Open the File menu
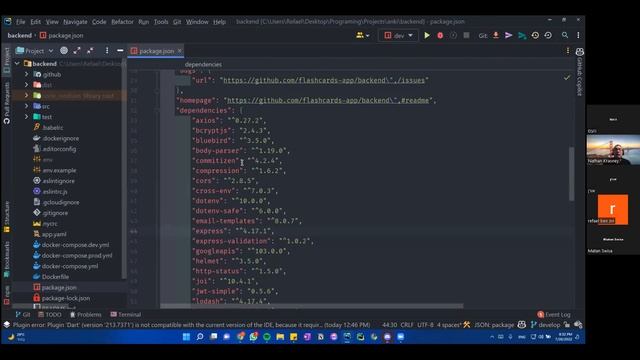Screen dimensions: 640x360 point(21,22)
